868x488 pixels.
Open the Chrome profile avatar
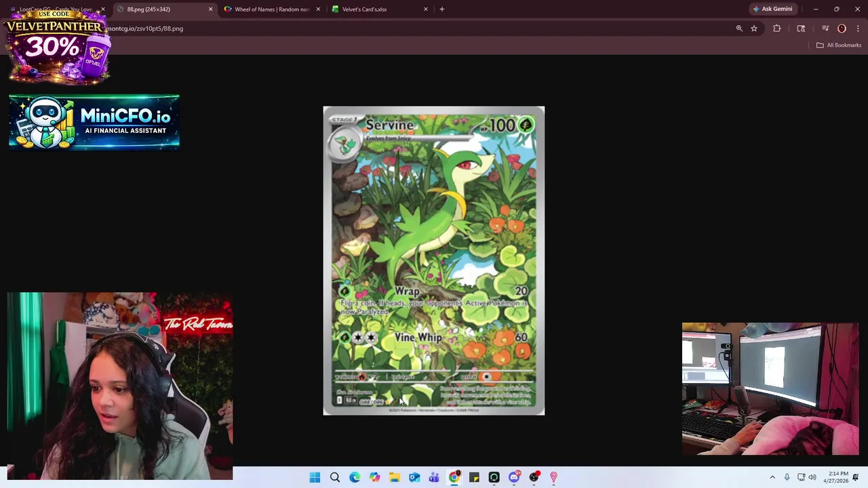tap(842, 28)
